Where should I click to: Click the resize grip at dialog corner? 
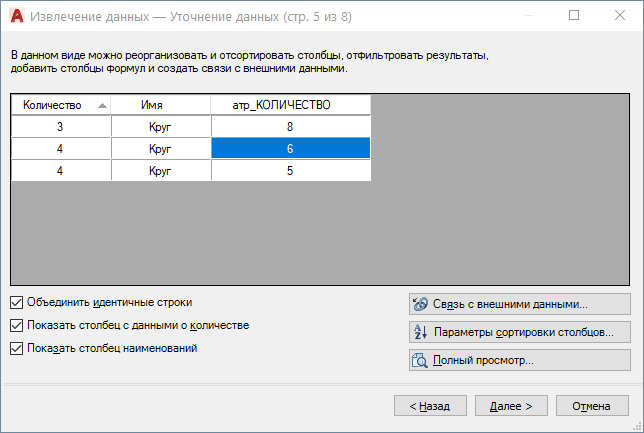(637, 427)
